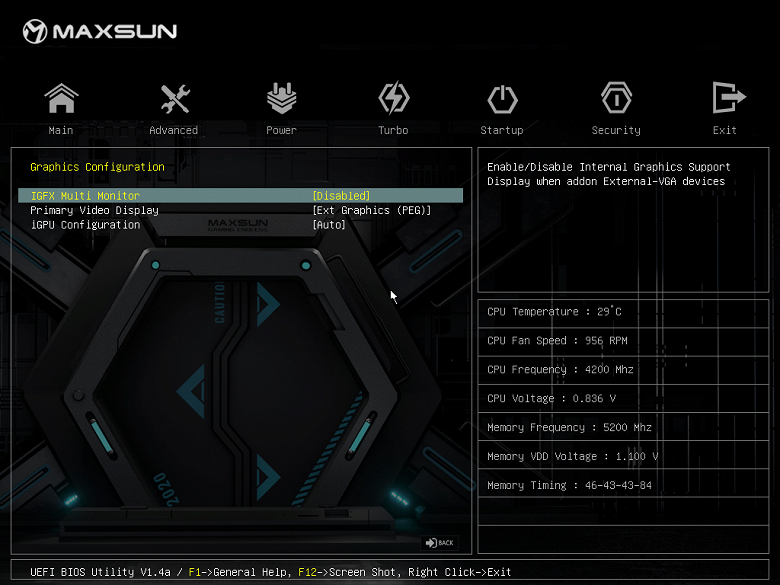
Task: Open the Turbo menu label
Action: pos(393,130)
